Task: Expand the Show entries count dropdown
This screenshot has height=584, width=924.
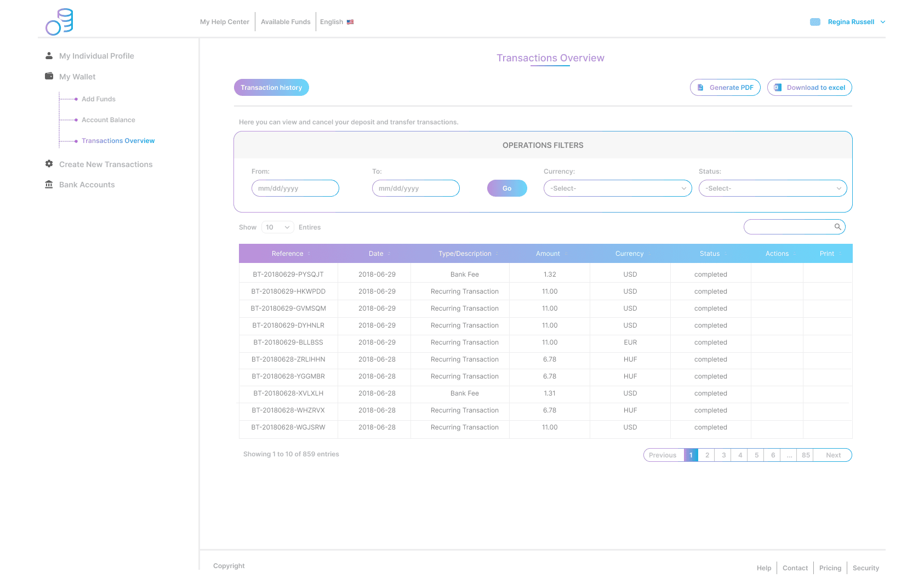Action: coord(278,227)
